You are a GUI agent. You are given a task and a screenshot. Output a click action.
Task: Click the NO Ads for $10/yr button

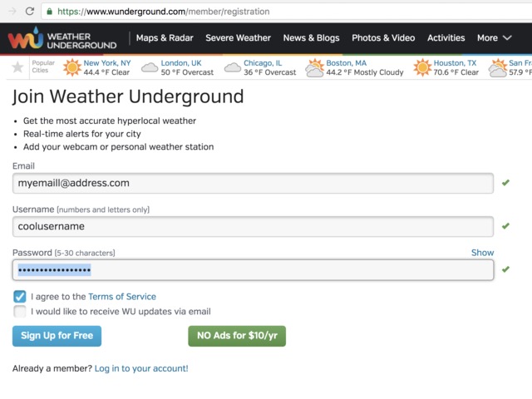[237, 336]
